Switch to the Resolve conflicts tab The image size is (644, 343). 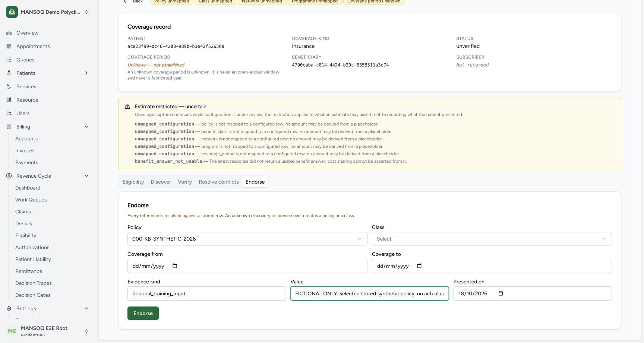tap(219, 182)
